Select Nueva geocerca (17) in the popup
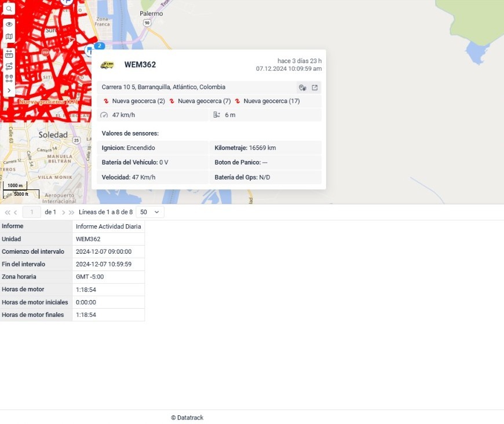504x424 pixels. pos(271,101)
